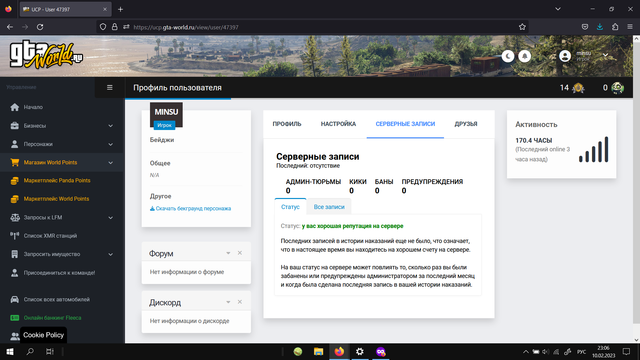This screenshot has width=640, height=360.
Task: Open Settings gear in taskbar
Action: tap(360, 351)
